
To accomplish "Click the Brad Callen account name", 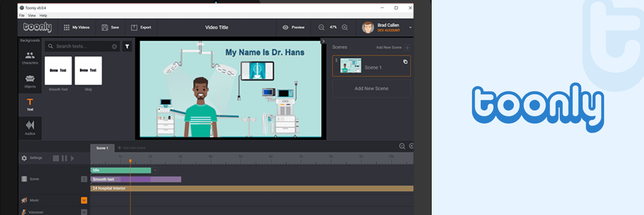I will (x=388, y=25).
